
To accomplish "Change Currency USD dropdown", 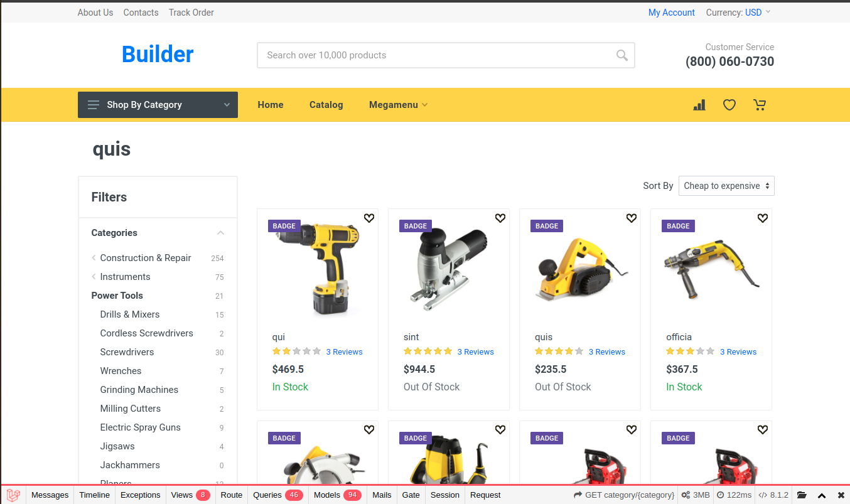I will 738,13.
